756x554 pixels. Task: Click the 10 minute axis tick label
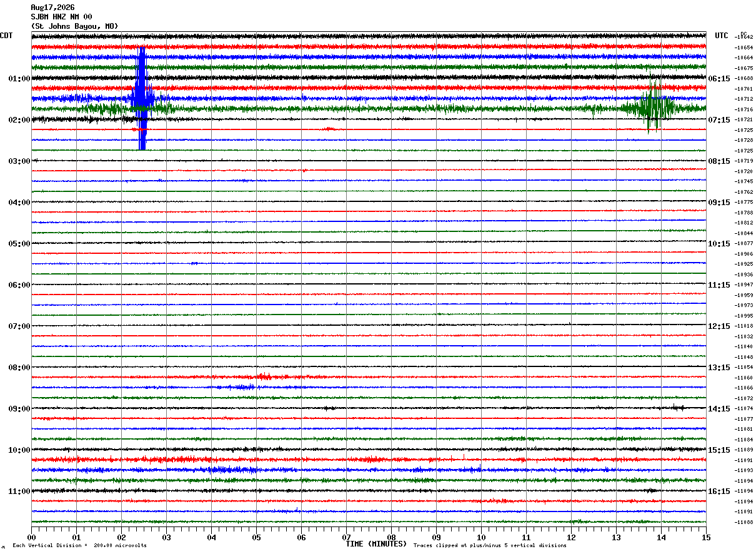481,537
